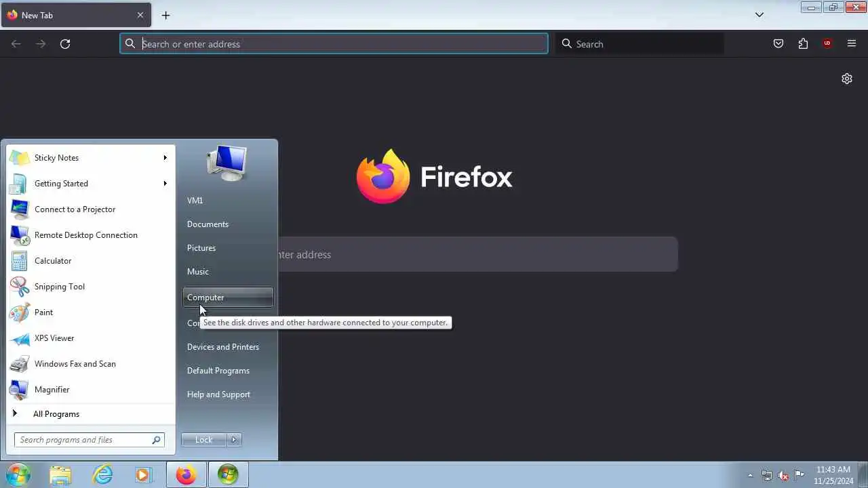Viewport: 868px width, 488px height.
Task: Open Firefox application hamburger menu
Action: tap(852, 44)
